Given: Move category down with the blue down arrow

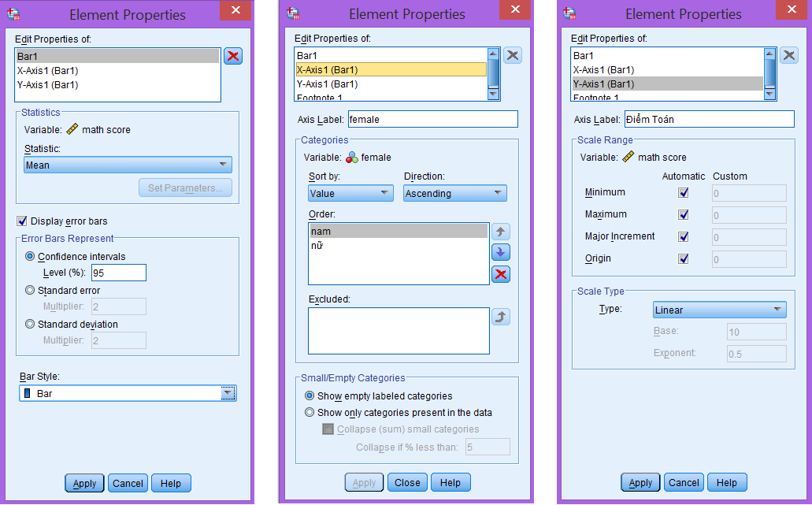Looking at the screenshot, I should coord(500,252).
